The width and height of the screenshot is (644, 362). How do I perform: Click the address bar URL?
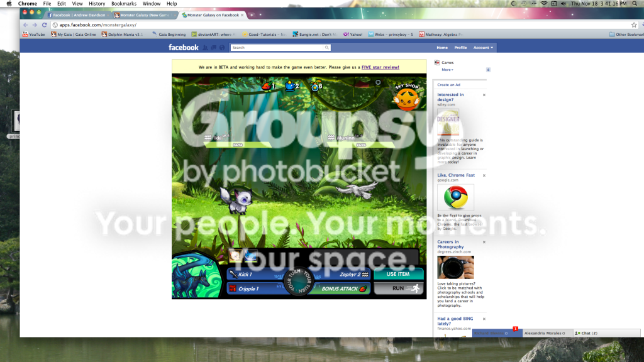point(97,25)
